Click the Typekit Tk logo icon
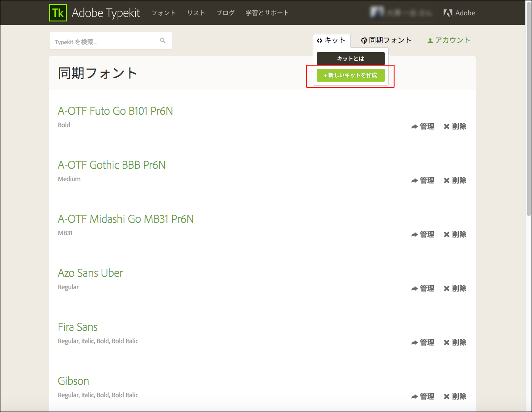Image resolution: width=532 pixels, height=412 pixels. point(58,12)
